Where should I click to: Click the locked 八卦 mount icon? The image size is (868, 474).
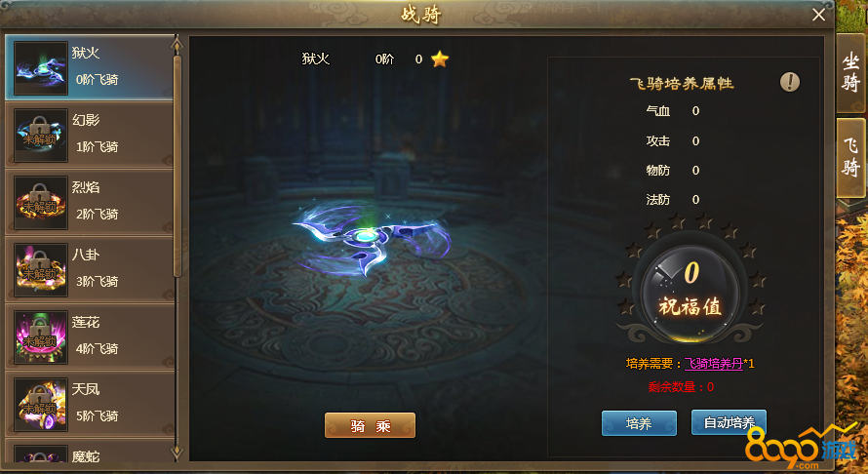tap(41, 270)
